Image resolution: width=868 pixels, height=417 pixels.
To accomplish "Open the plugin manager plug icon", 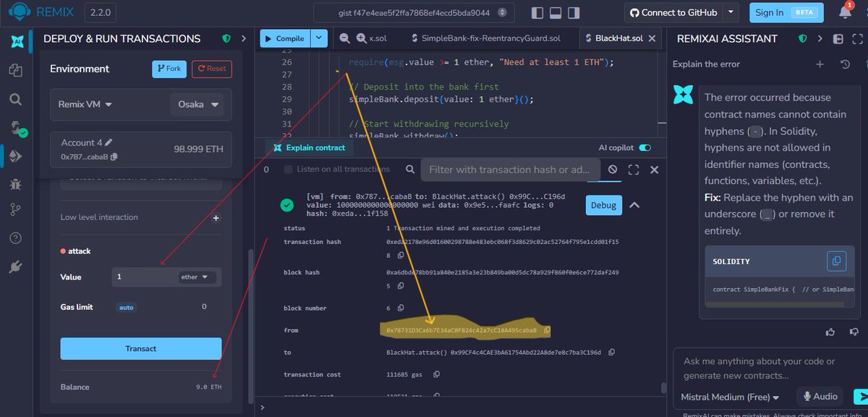I will click(x=17, y=267).
